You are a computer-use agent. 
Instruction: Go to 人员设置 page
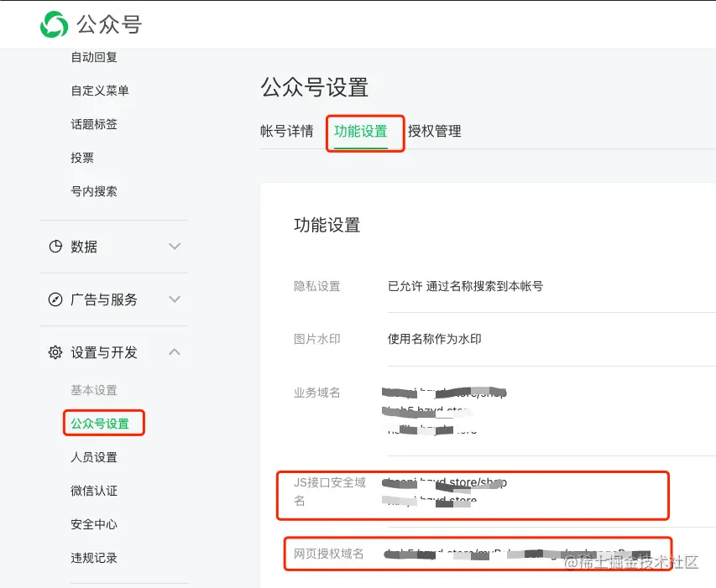click(x=94, y=457)
